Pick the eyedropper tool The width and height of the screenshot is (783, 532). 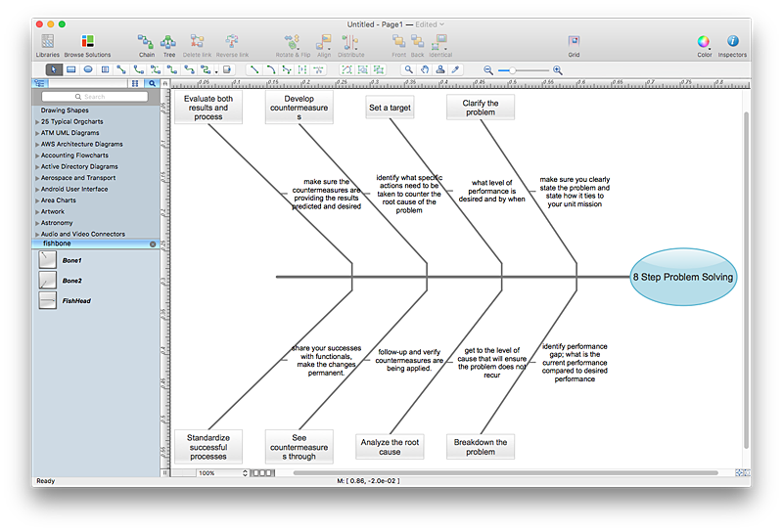click(457, 69)
